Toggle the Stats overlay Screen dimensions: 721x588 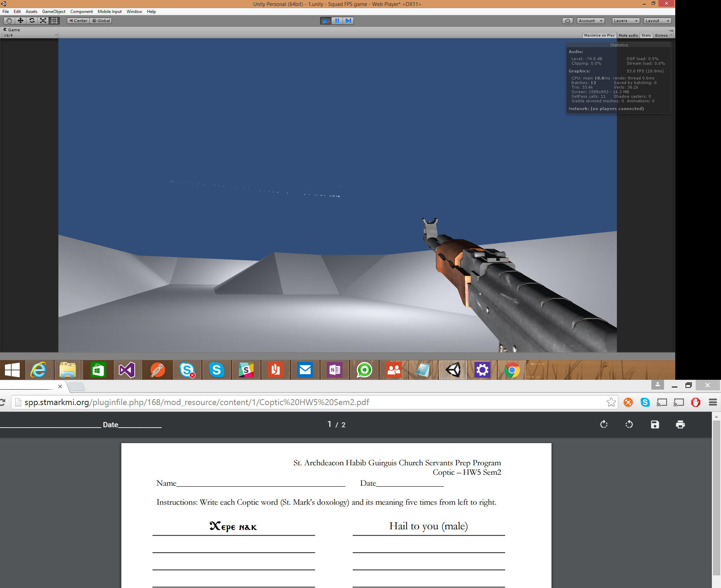646,36
